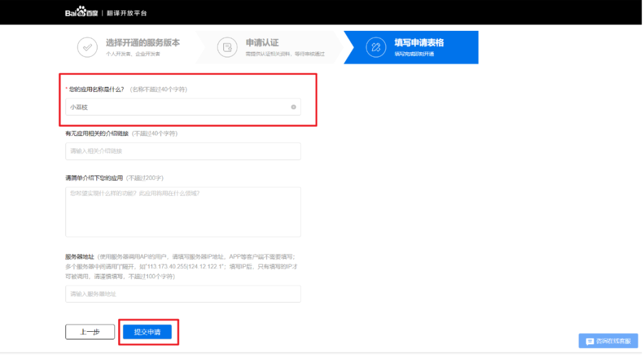Click the pencil icon of 填写申请表格 step
The height and width of the screenshot is (362, 644).
pos(376,47)
